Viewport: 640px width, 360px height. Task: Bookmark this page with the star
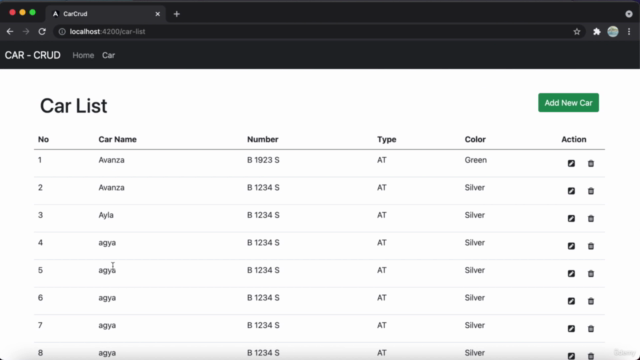[x=577, y=31]
